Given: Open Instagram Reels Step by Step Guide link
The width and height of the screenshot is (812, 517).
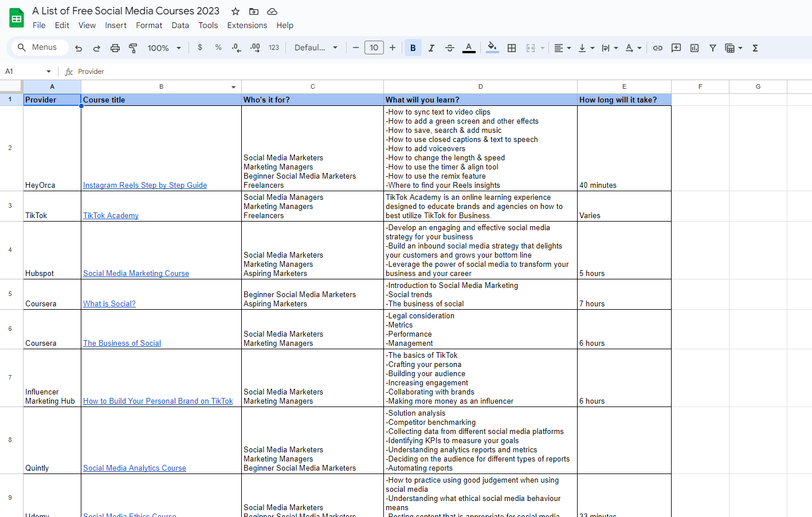Looking at the screenshot, I should (145, 185).
